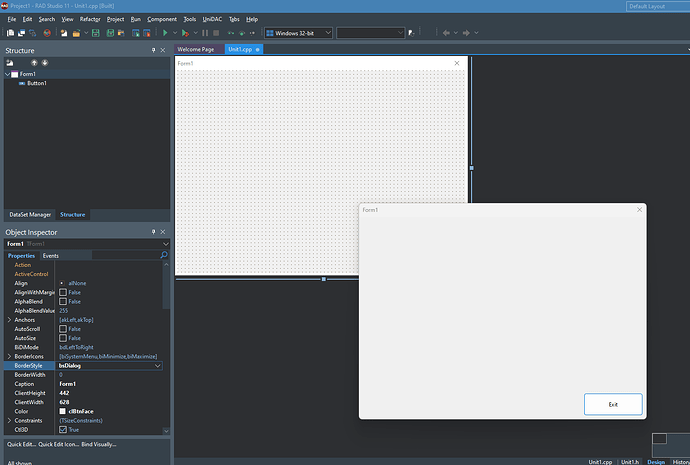Screen dimensions: 690x465
Task: Open the Run button dropdown arrow
Action: (175, 33)
